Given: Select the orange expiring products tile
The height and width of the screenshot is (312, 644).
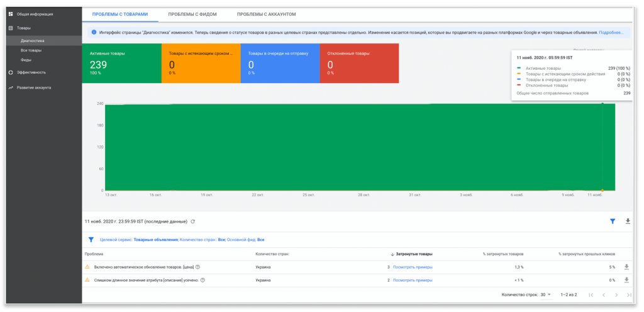Looking at the screenshot, I should pyautogui.click(x=201, y=63).
